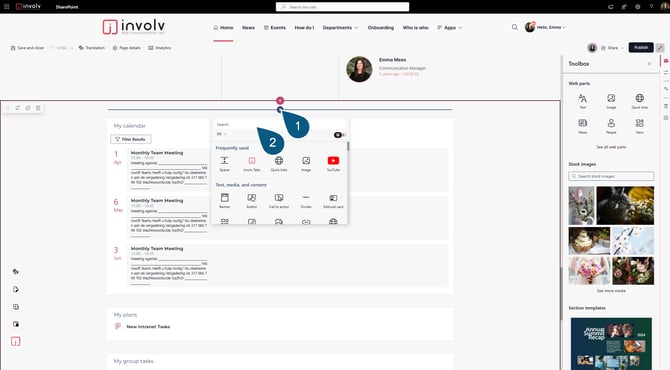The width and height of the screenshot is (670, 370).
Task: Open the All category filter dropdown
Action: (221, 134)
